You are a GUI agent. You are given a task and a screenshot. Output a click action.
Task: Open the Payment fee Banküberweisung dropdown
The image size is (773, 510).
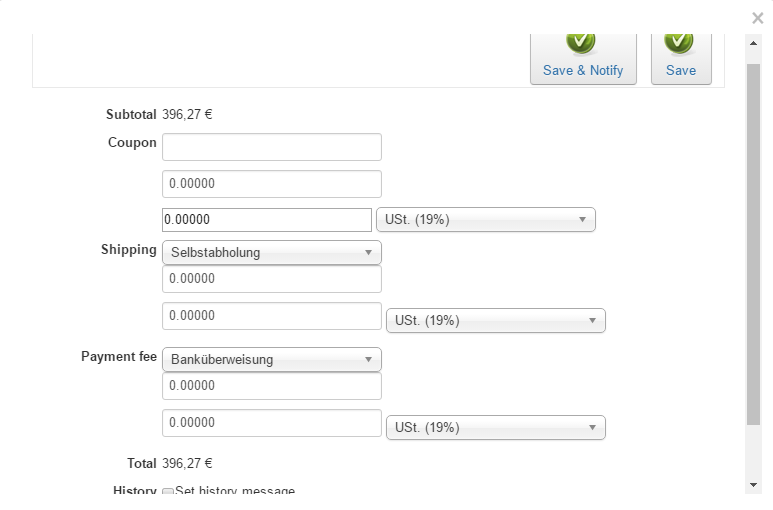coord(271,360)
